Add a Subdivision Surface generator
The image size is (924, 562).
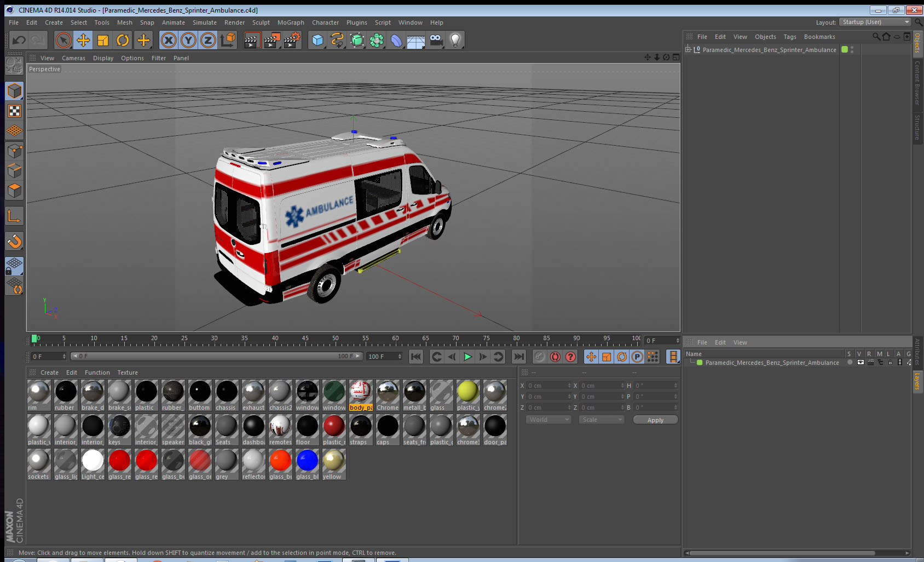357,40
